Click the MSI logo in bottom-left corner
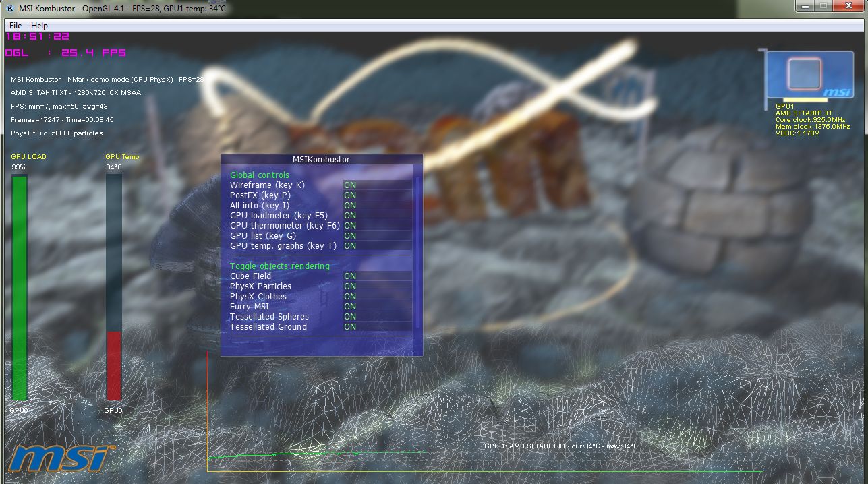868x484 pixels. (59, 458)
